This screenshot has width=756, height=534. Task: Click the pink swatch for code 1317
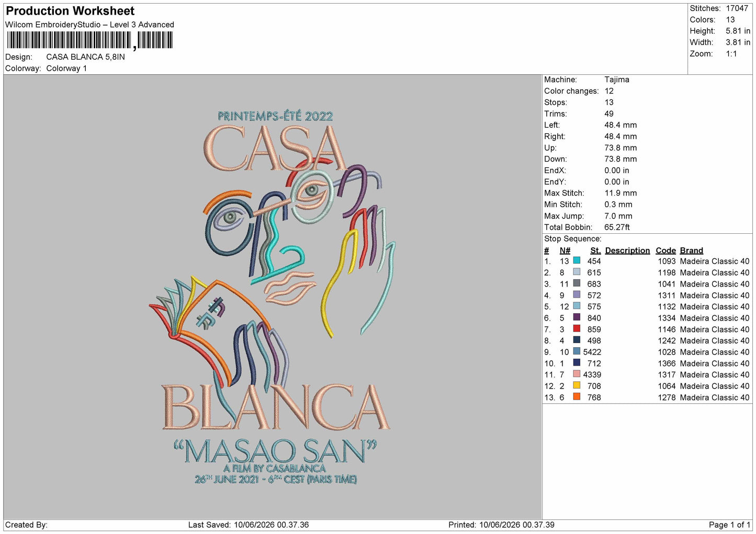[x=577, y=374]
